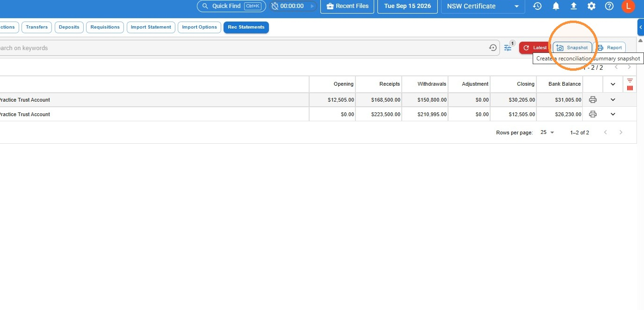644x310 pixels.
Task: Go to next page in bottom pager
Action: click(x=621, y=133)
